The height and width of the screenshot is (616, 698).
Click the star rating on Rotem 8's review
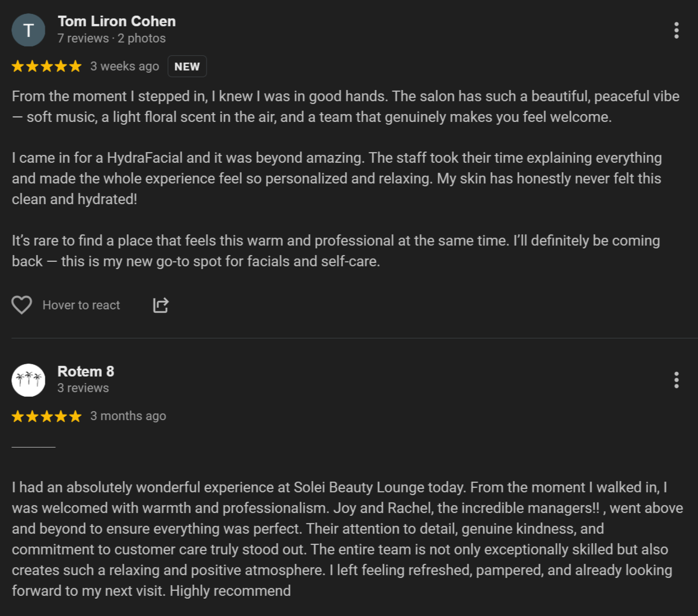(46, 416)
